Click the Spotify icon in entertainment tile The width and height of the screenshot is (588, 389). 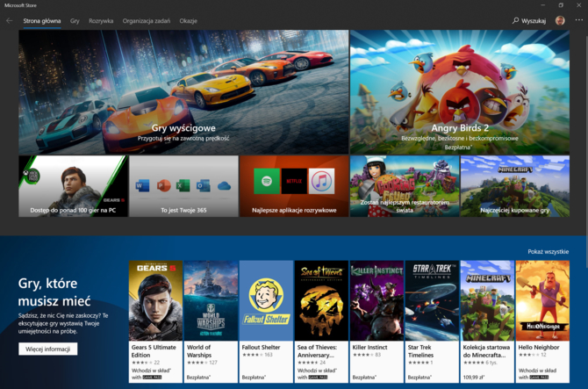pos(267,181)
